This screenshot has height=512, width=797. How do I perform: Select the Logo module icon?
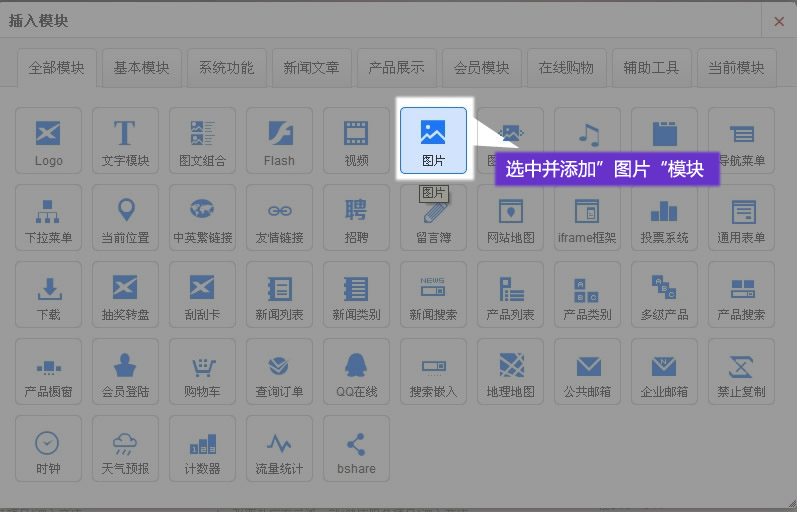pyautogui.click(x=48, y=140)
